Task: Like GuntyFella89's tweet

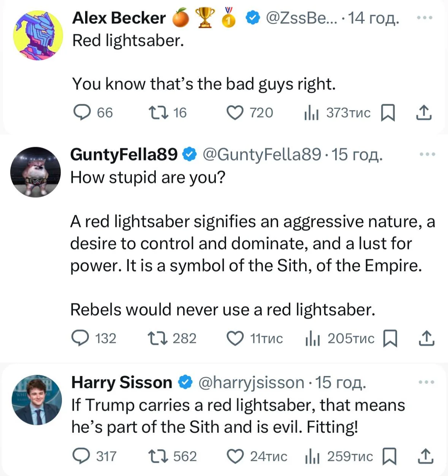Action: click(x=235, y=338)
